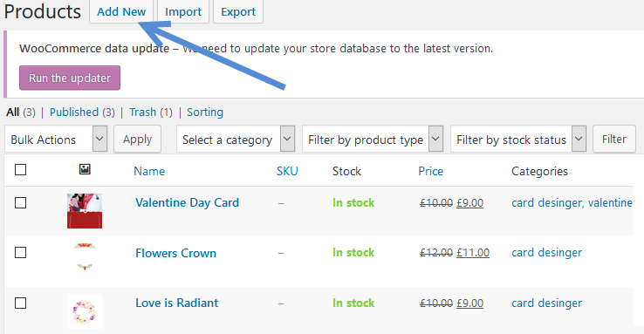
Task: Expand the Select a category dropdown
Action: (236, 140)
